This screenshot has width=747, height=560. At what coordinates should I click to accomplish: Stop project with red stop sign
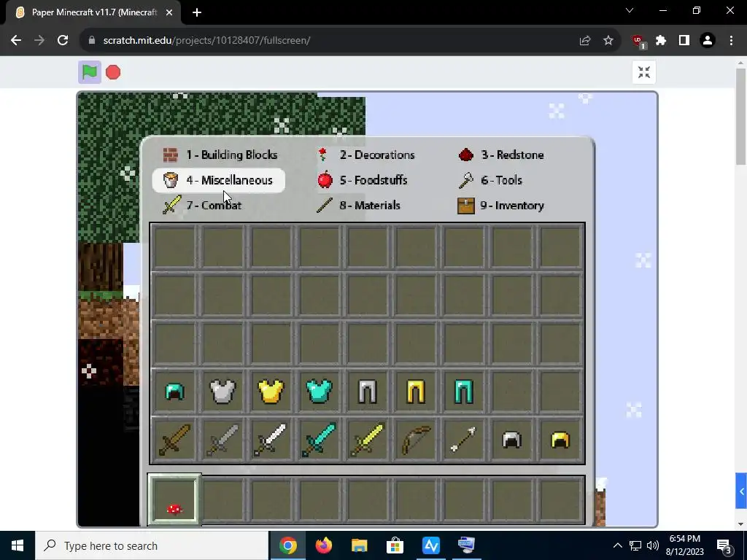pyautogui.click(x=113, y=72)
